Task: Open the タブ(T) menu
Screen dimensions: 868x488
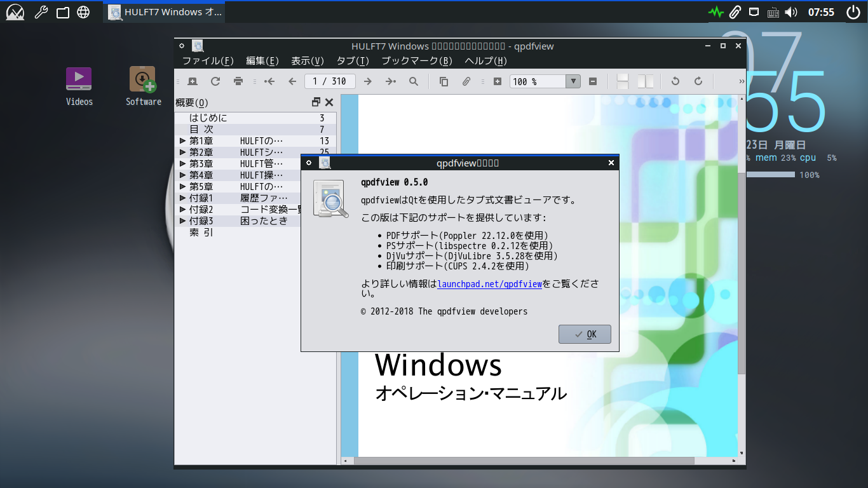Action: tap(353, 61)
